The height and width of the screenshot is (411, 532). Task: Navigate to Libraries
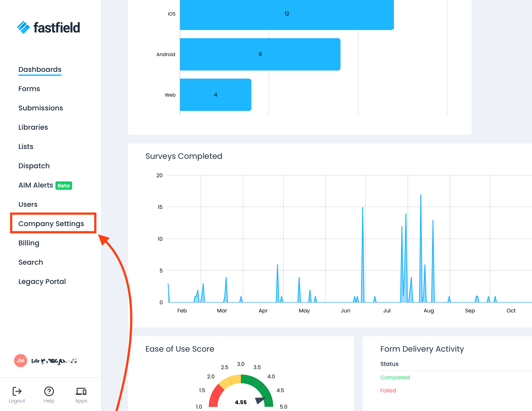(33, 127)
